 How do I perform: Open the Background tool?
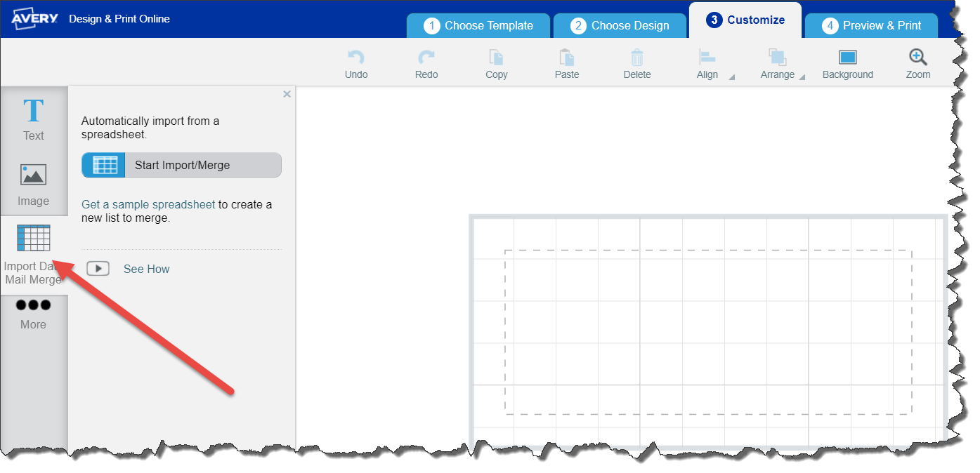pyautogui.click(x=848, y=58)
